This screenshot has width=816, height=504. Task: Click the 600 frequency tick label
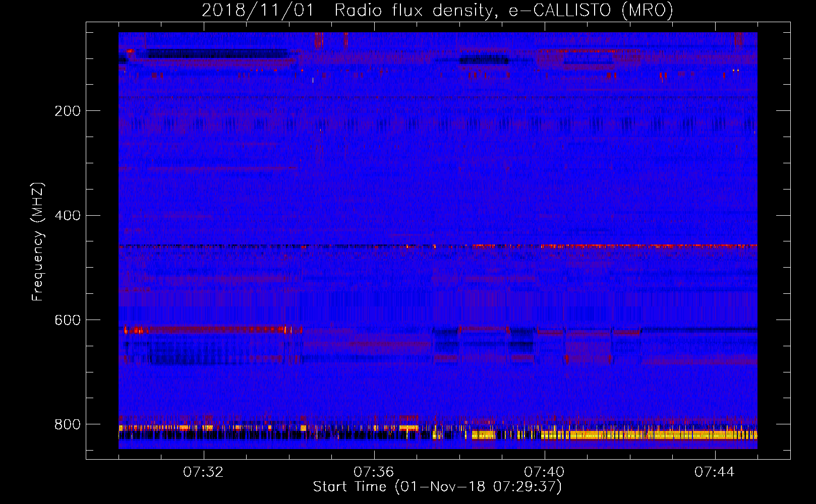pyautogui.click(x=68, y=321)
